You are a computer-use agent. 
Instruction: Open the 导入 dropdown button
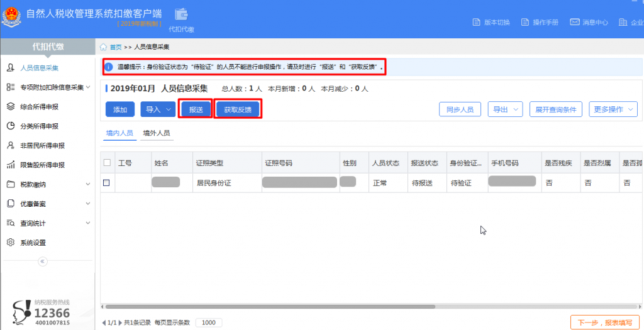[158, 109]
